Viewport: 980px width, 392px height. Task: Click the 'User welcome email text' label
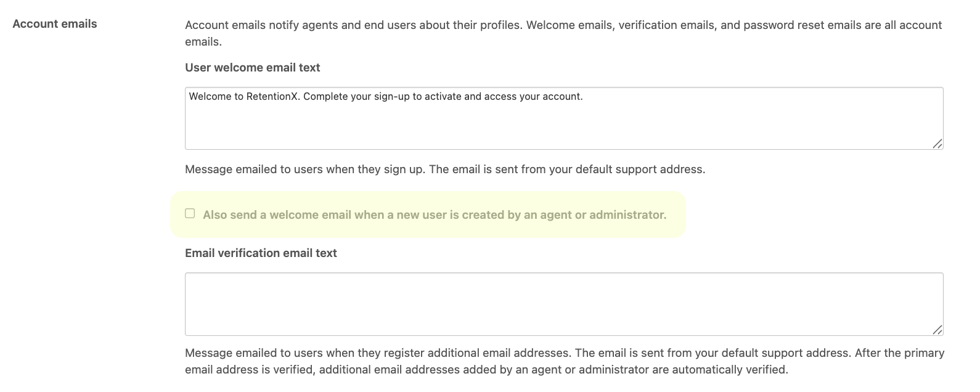(x=252, y=68)
